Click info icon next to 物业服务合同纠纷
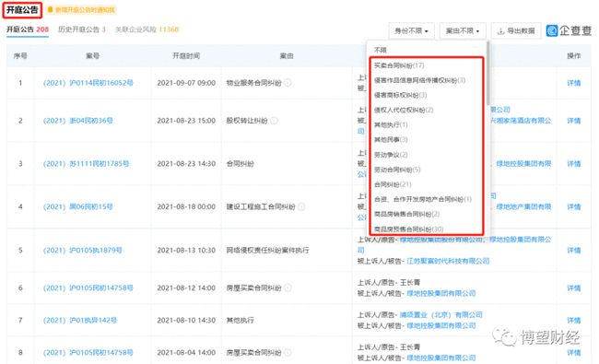The width and height of the screenshot is (599, 364). (x=288, y=83)
